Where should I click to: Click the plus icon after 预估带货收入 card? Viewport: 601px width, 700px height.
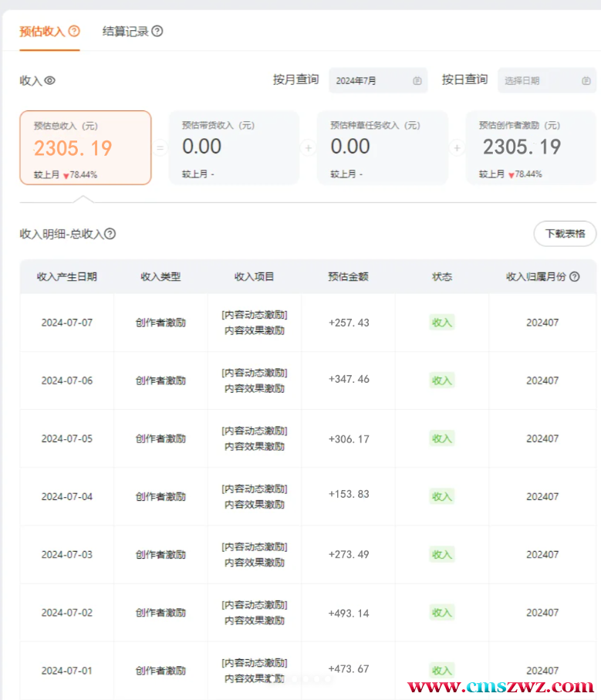pyautogui.click(x=308, y=147)
